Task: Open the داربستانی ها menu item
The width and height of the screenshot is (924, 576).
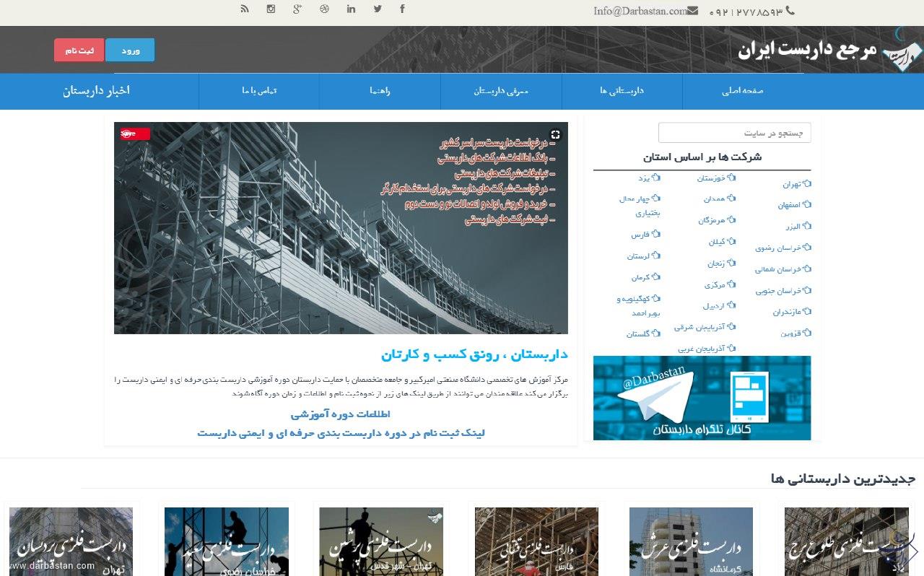Action: pos(622,91)
